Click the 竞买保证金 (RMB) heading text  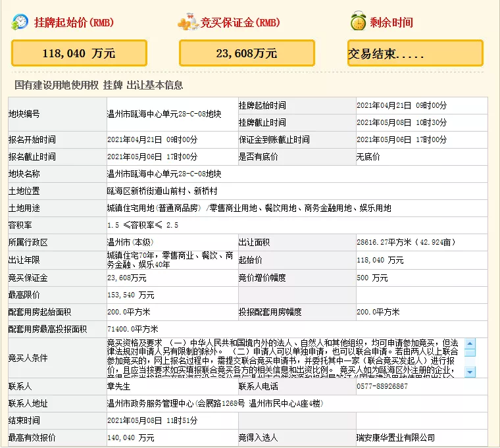point(241,22)
